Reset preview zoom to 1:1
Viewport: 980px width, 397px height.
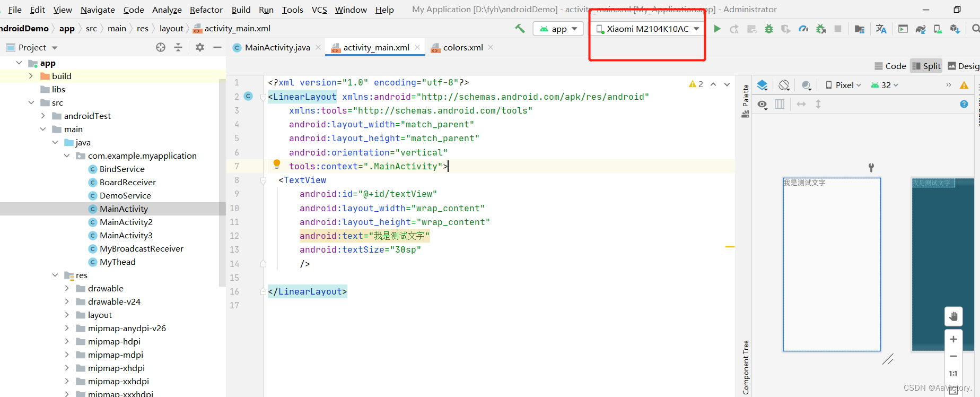(x=953, y=374)
